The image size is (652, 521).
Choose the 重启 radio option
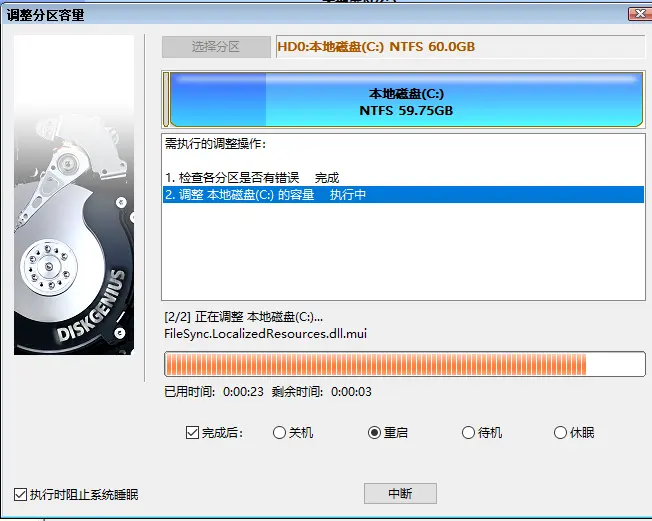tap(375, 433)
